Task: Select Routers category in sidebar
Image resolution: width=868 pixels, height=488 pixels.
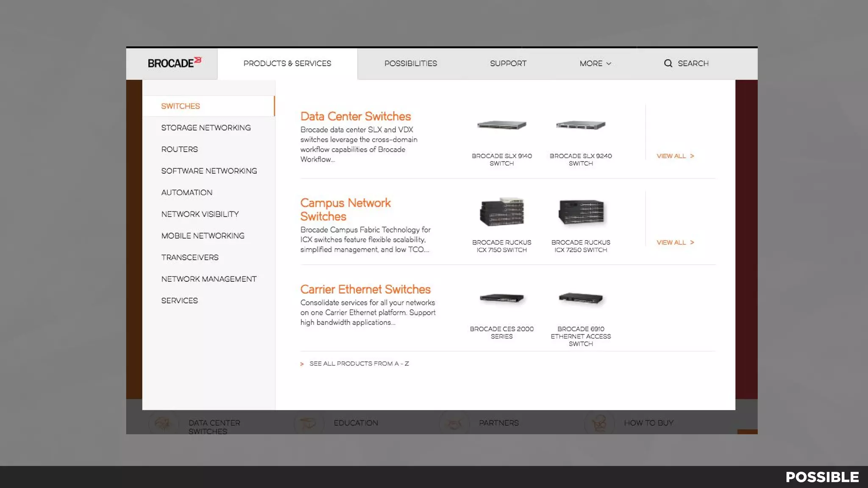Action: tap(179, 149)
